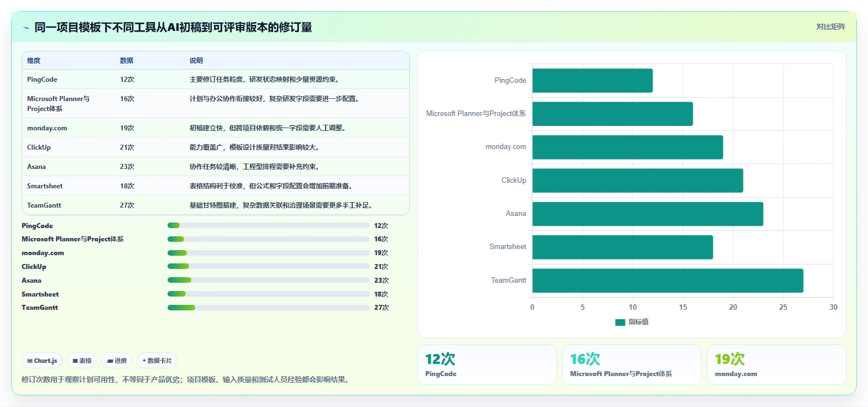Click the description starting 基础甘特图易建
868x407 pixels.
pyautogui.click(x=283, y=205)
